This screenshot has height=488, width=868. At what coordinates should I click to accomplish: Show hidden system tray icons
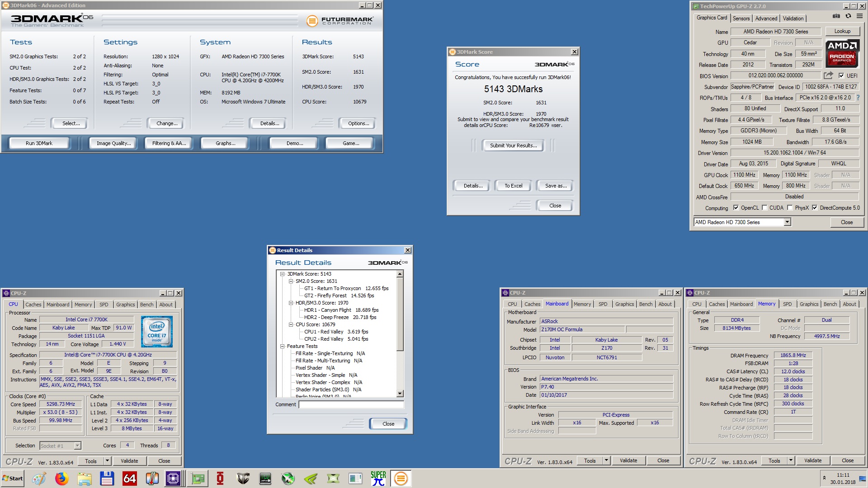(824, 478)
